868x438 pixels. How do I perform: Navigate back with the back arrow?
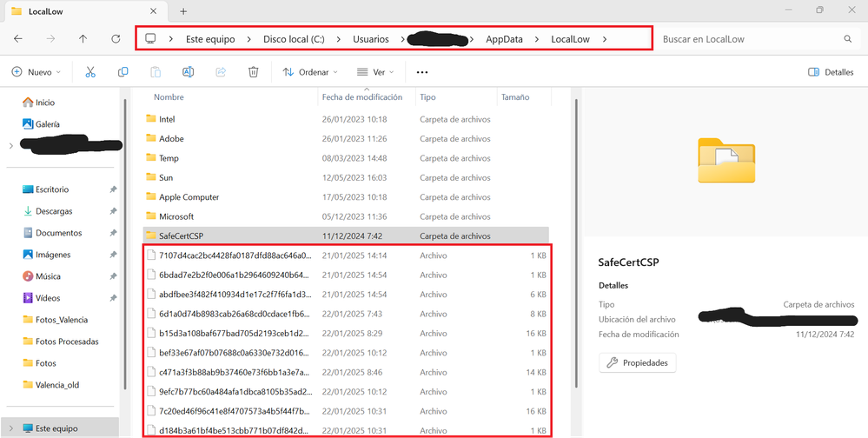click(x=18, y=39)
